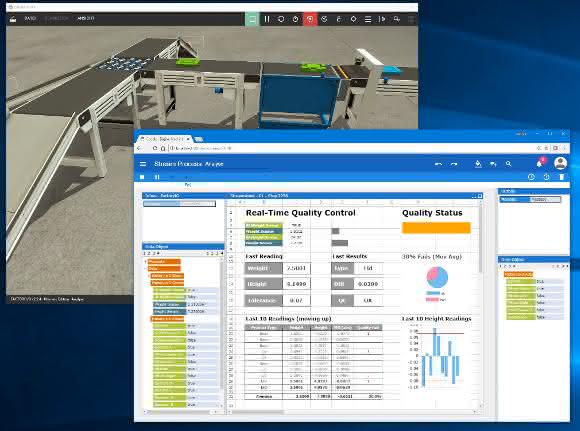Click the comments icon in the app header
580x431 pixels.
pyautogui.click(x=493, y=164)
